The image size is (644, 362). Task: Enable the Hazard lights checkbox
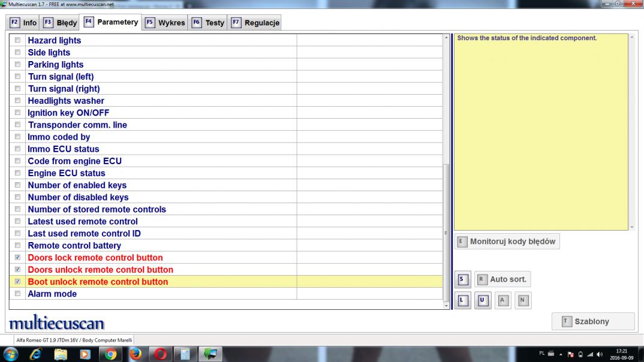[x=17, y=40]
